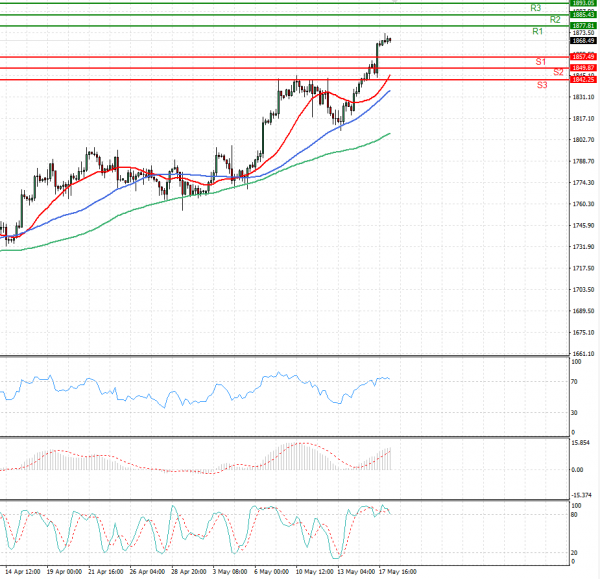Select the 1842.25 red price tag
Image resolution: width=600 pixels, height=579 pixels.
pos(583,79)
